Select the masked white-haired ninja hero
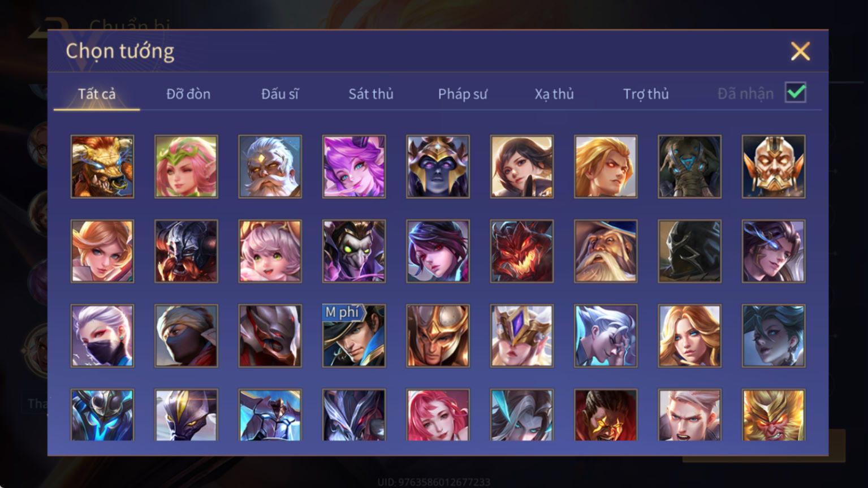 (x=102, y=336)
